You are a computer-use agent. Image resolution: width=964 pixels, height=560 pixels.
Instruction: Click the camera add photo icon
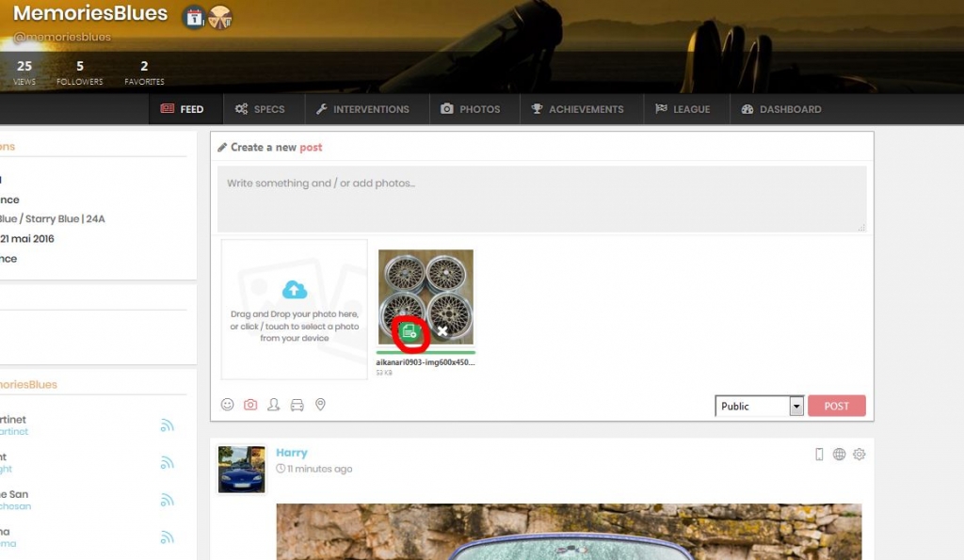click(250, 405)
